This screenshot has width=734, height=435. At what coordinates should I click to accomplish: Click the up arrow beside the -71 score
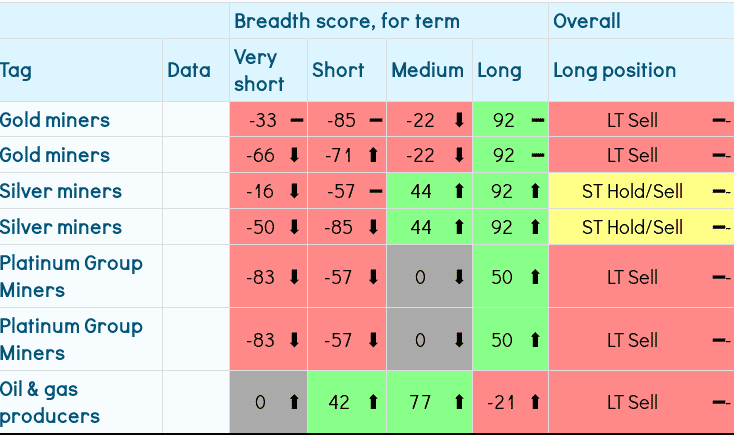coord(375,156)
